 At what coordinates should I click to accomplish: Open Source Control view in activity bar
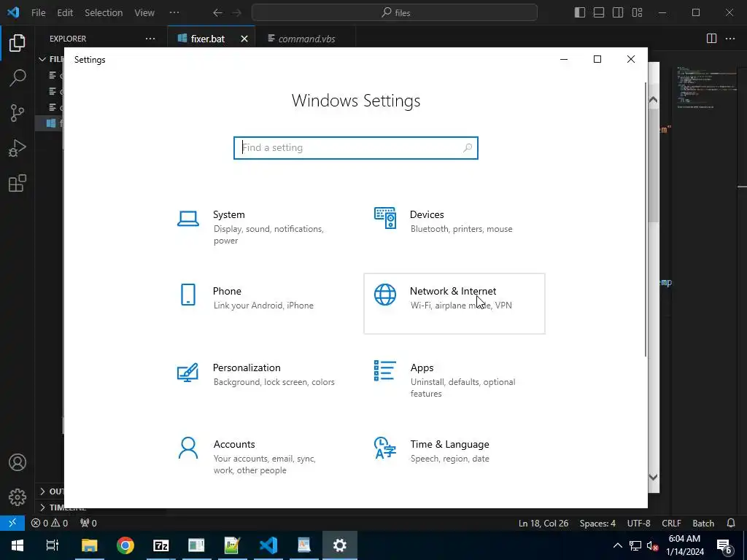pyautogui.click(x=18, y=113)
